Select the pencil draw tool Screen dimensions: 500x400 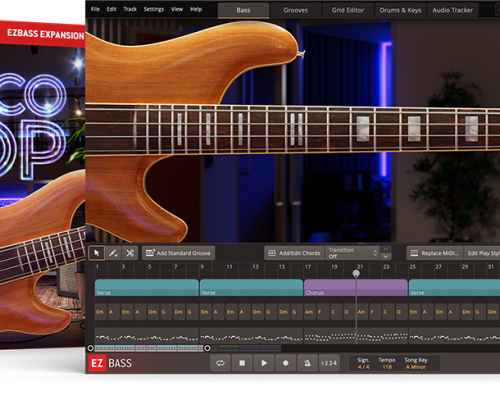113,253
